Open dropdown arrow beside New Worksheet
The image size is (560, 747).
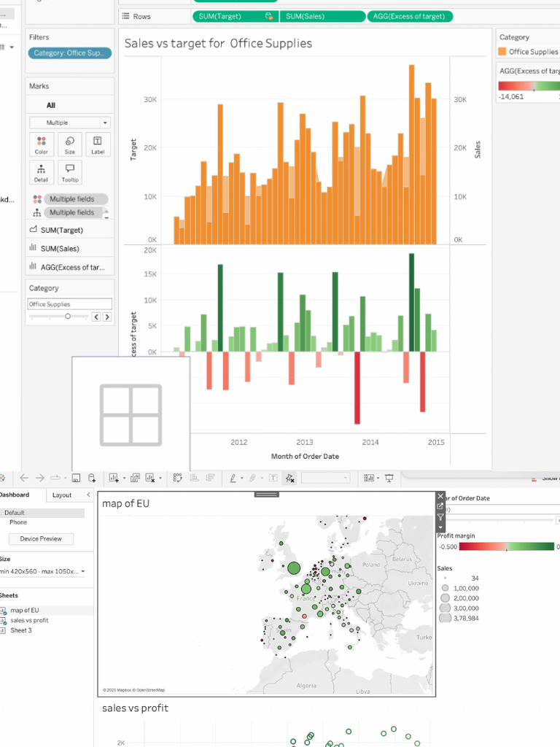coord(124,478)
